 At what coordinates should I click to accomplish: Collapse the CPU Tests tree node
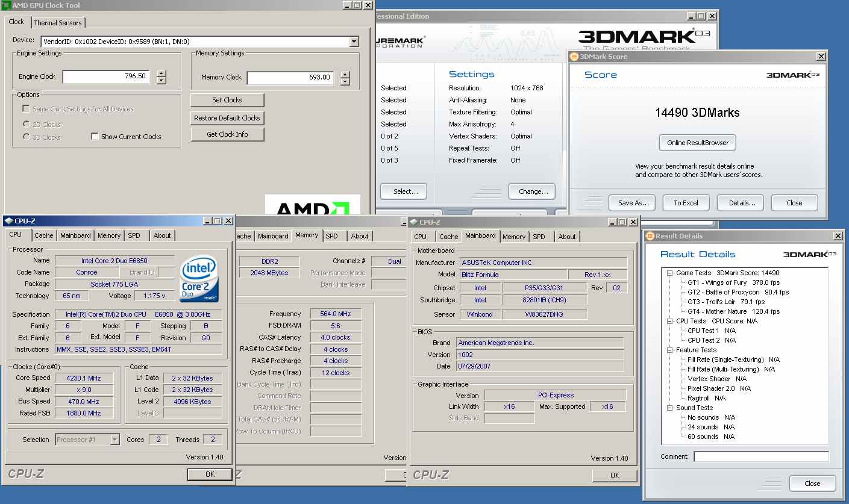[x=669, y=321]
